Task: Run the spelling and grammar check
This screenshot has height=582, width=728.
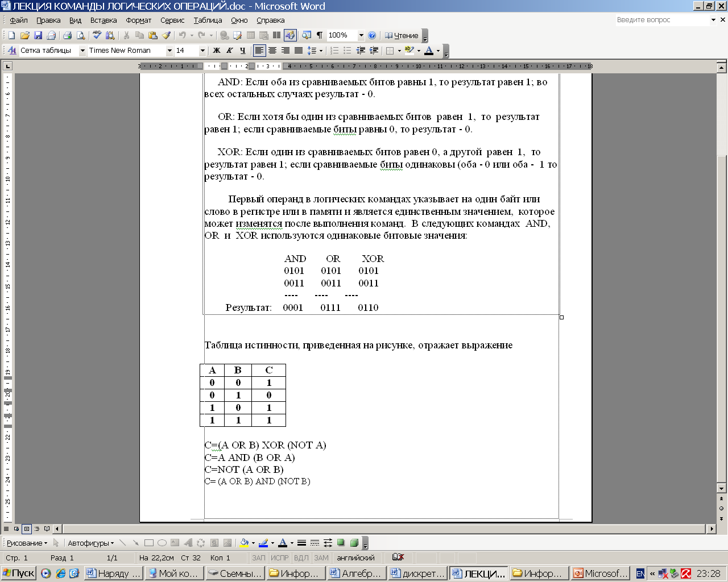Action: point(97,35)
